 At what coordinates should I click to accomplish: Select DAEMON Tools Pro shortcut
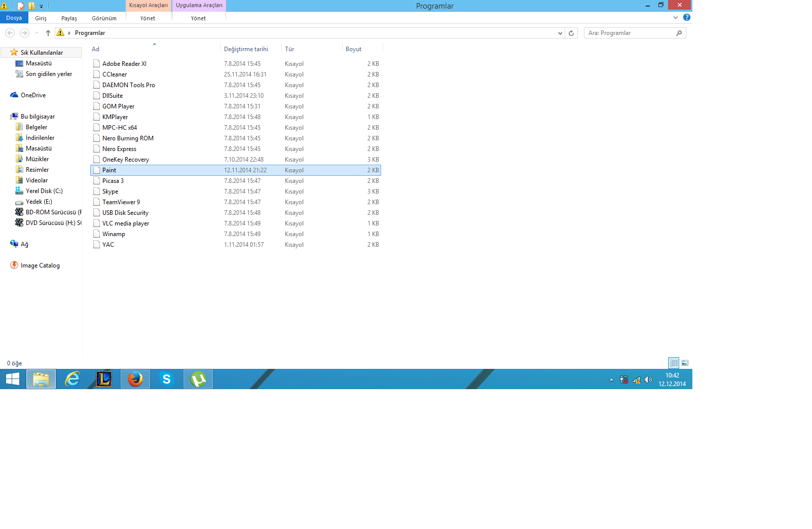coord(236,85)
